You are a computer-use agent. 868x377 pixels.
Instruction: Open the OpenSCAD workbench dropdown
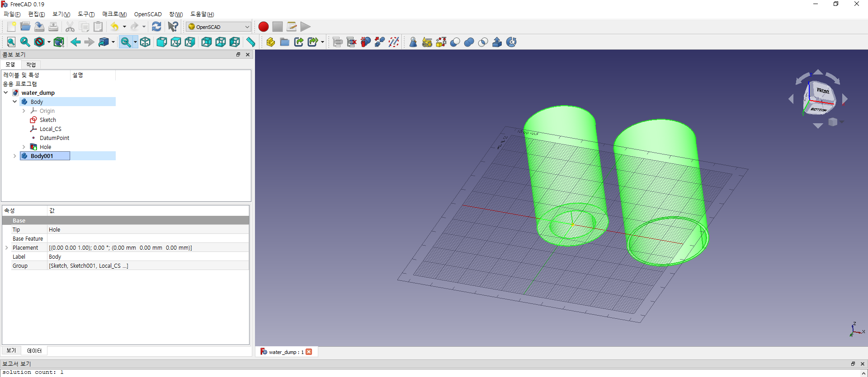tap(219, 27)
